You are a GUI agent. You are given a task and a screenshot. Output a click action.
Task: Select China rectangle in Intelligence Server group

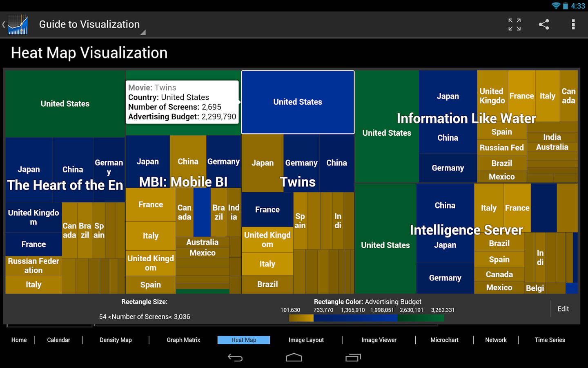point(445,205)
